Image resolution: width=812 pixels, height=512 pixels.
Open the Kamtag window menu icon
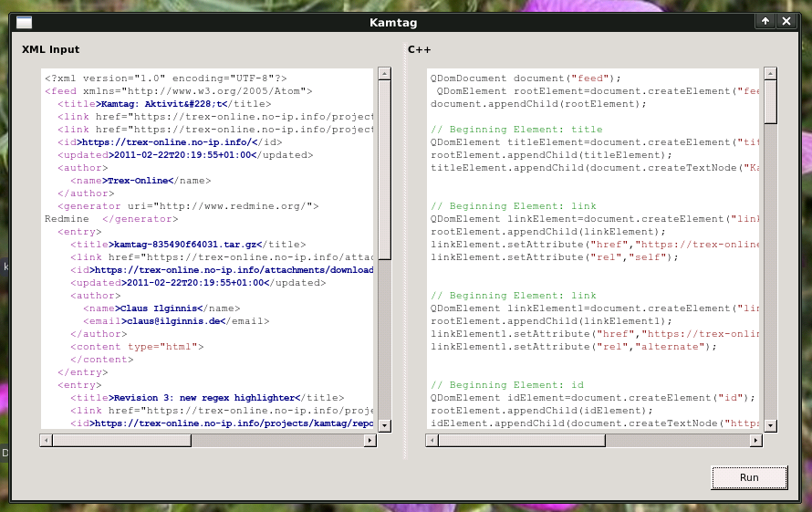pyautogui.click(x=25, y=22)
